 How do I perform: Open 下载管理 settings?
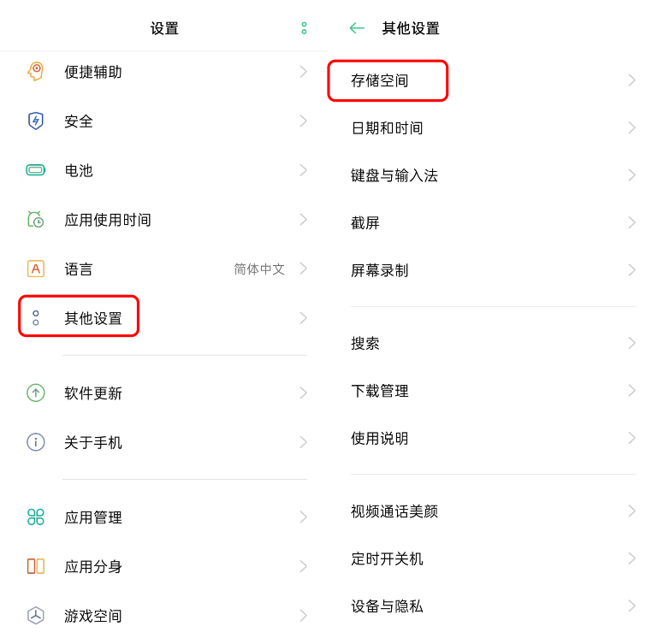(380, 391)
